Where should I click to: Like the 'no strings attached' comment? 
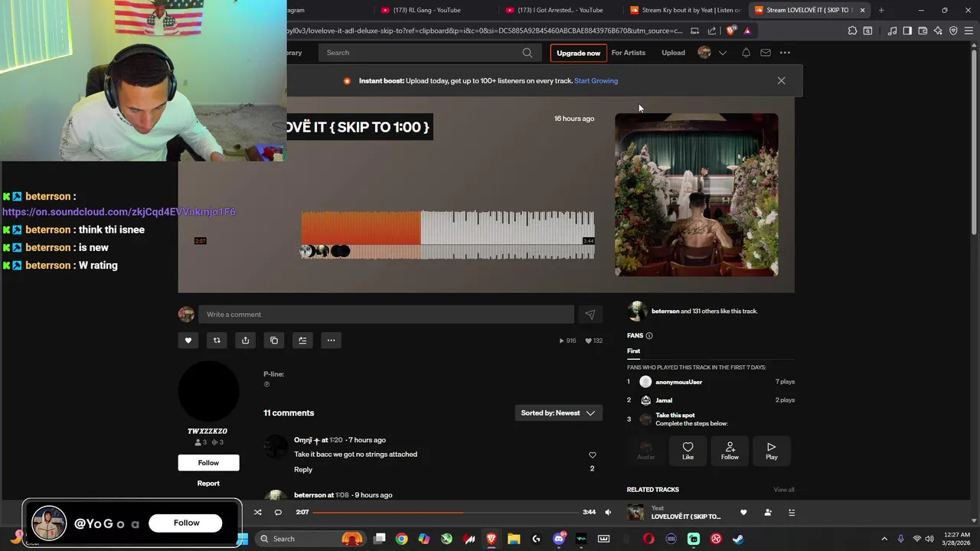coord(592,455)
